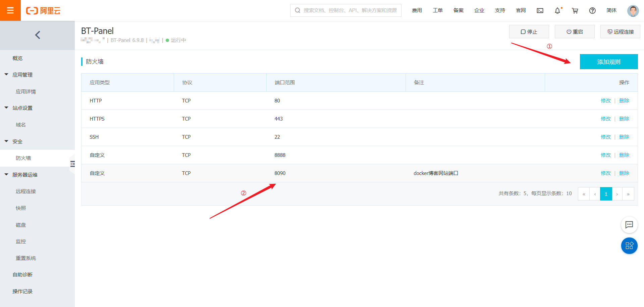Click 修改 for the HTTPS rule
The width and height of the screenshot is (644, 307).
coord(606,119)
